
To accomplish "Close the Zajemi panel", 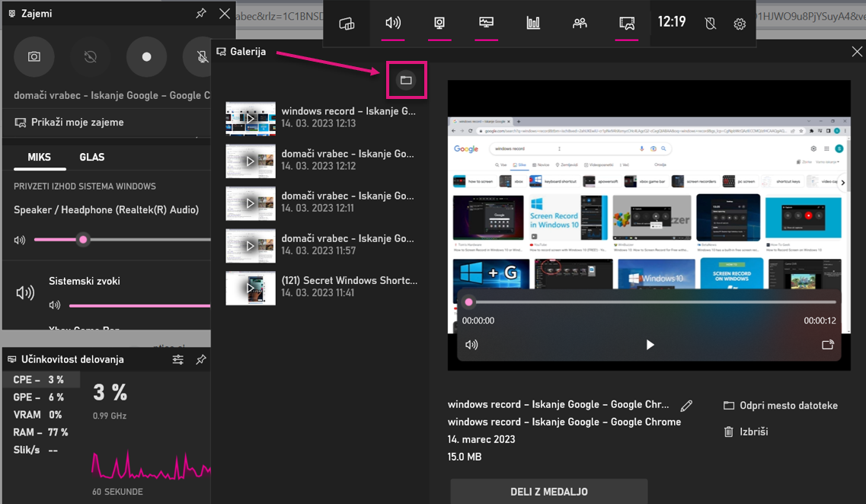I will (x=224, y=13).
